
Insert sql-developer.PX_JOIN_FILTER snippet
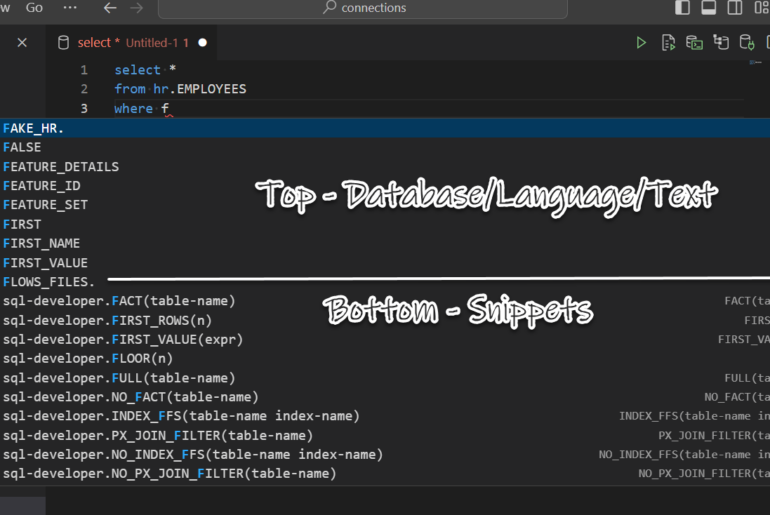tap(385, 435)
